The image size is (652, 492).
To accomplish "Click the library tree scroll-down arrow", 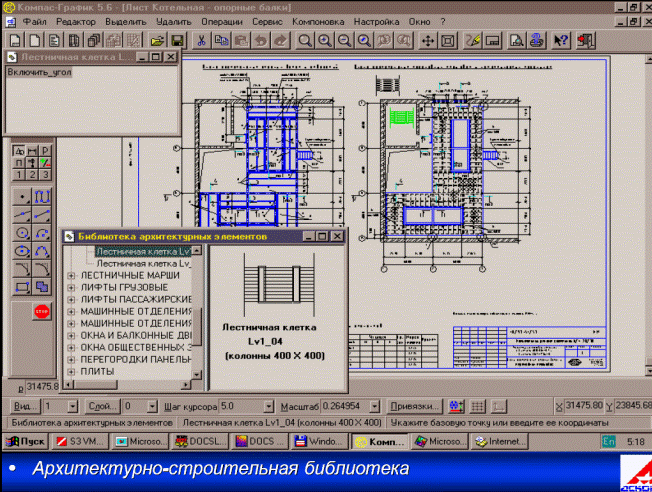I will pyautogui.click(x=196, y=375).
